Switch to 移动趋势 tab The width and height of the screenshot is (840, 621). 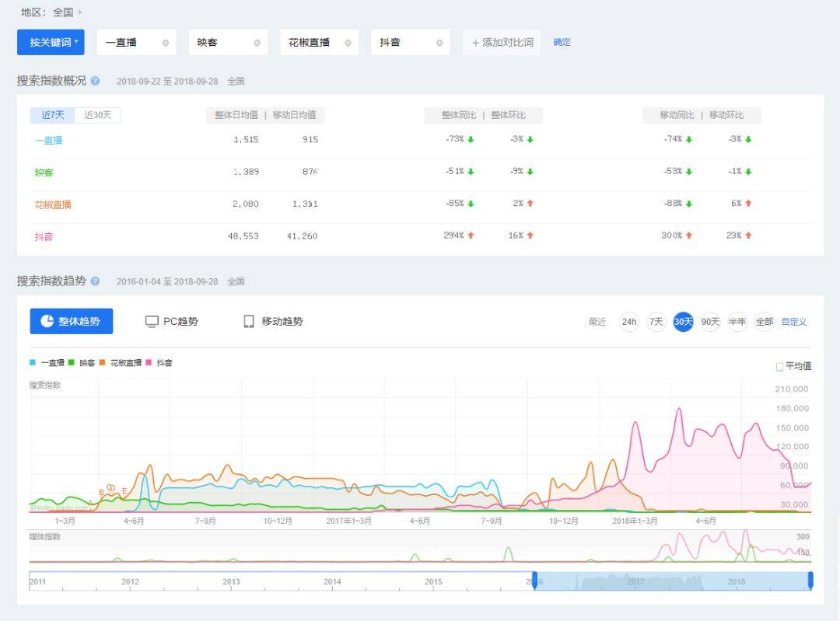273,321
